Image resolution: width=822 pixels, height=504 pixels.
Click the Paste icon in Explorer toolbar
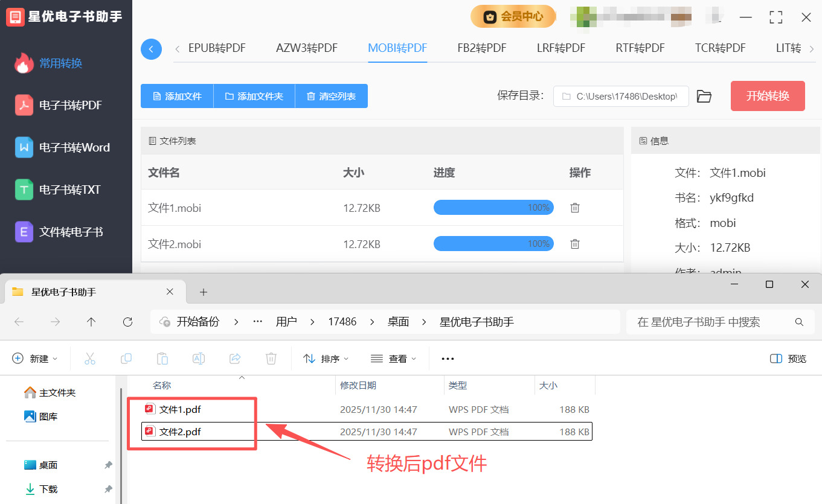click(x=162, y=359)
